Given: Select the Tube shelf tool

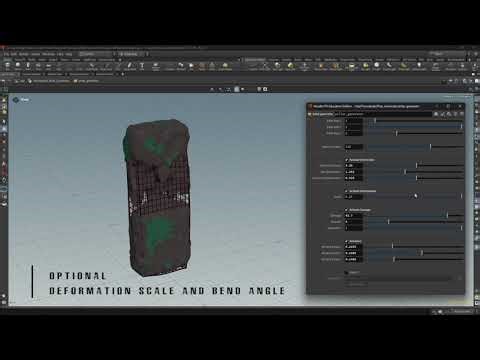Looking at the screenshot, I should pos(28,66).
